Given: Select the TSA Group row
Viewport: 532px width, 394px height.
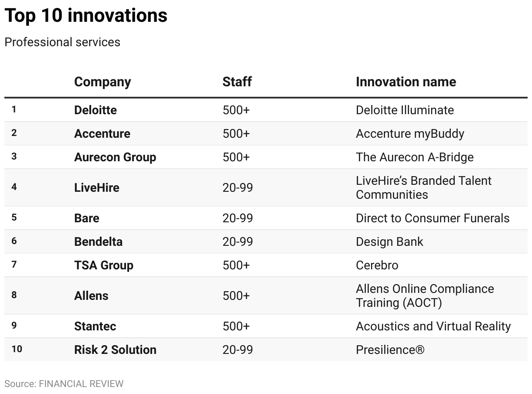Looking at the screenshot, I should 266,265.
